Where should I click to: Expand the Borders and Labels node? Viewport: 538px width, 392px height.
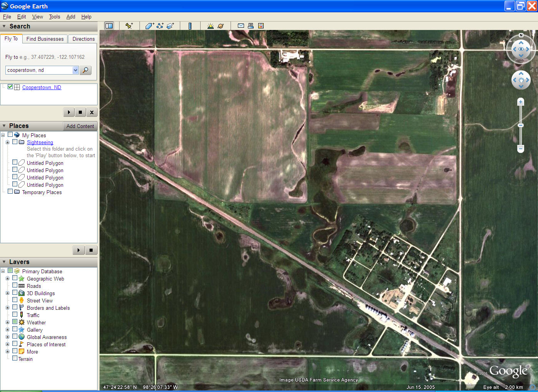7,307
